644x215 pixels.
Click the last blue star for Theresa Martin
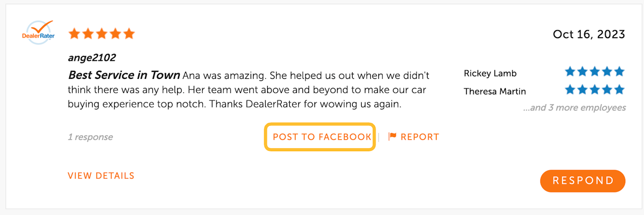click(619, 90)
